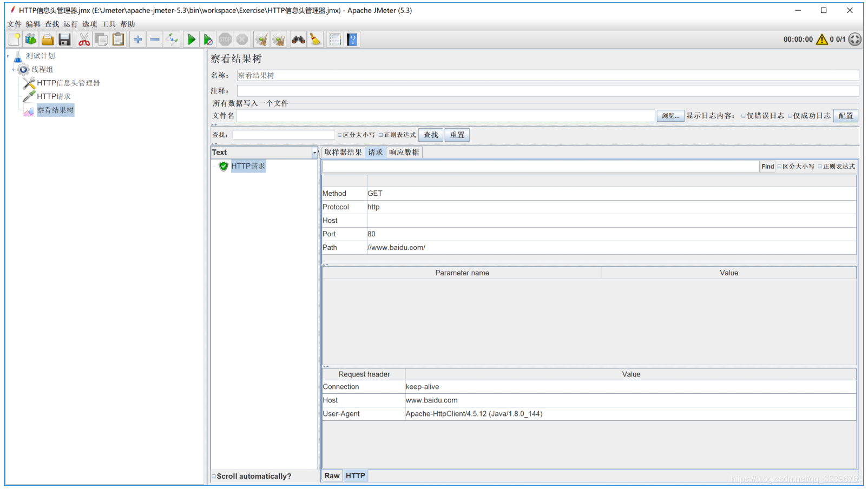This screenshot has width=868, height=489.
Task: Click the 文件名 input field
Action: 445,116
